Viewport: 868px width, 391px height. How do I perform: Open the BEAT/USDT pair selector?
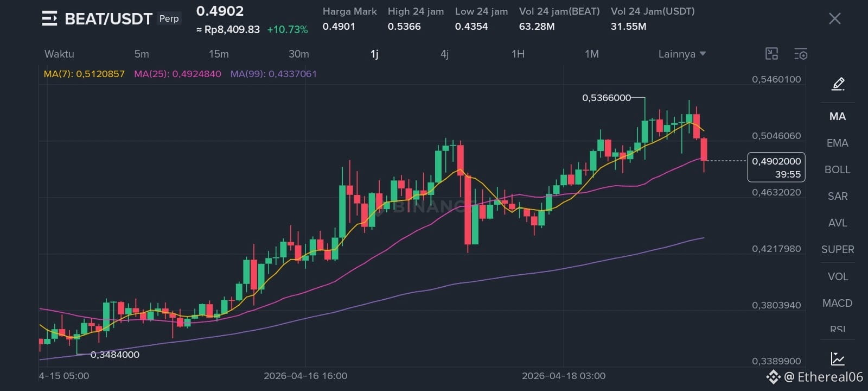(x=108, y=19)
